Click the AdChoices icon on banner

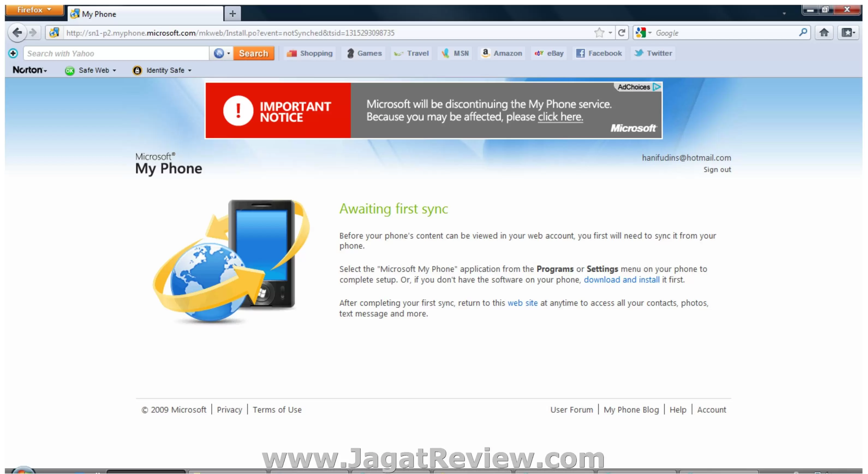pos(657,87)
